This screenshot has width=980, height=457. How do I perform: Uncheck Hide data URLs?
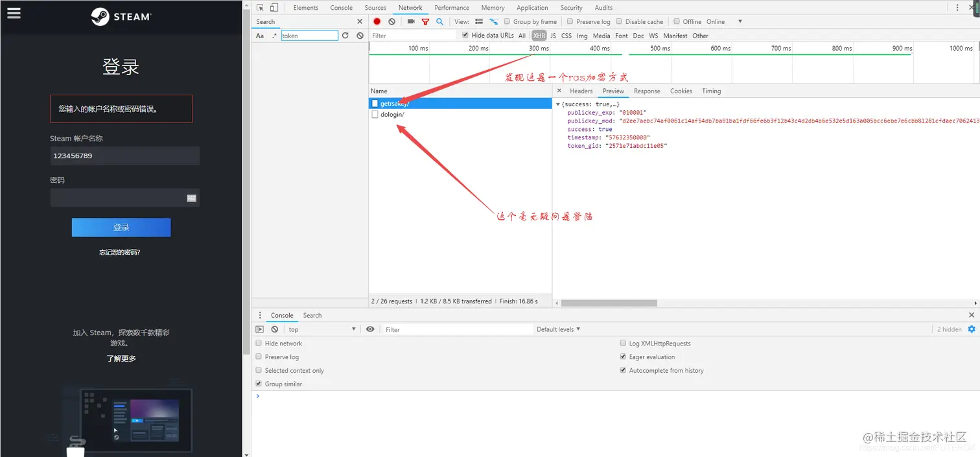tap(465, 35)
